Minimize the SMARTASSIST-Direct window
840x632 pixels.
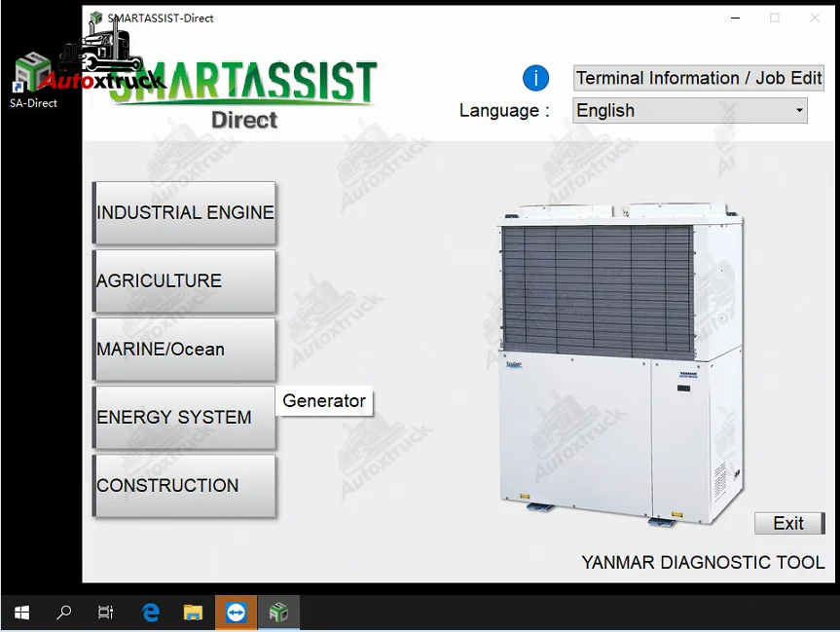pyautogui.click(x=736, y=18)
